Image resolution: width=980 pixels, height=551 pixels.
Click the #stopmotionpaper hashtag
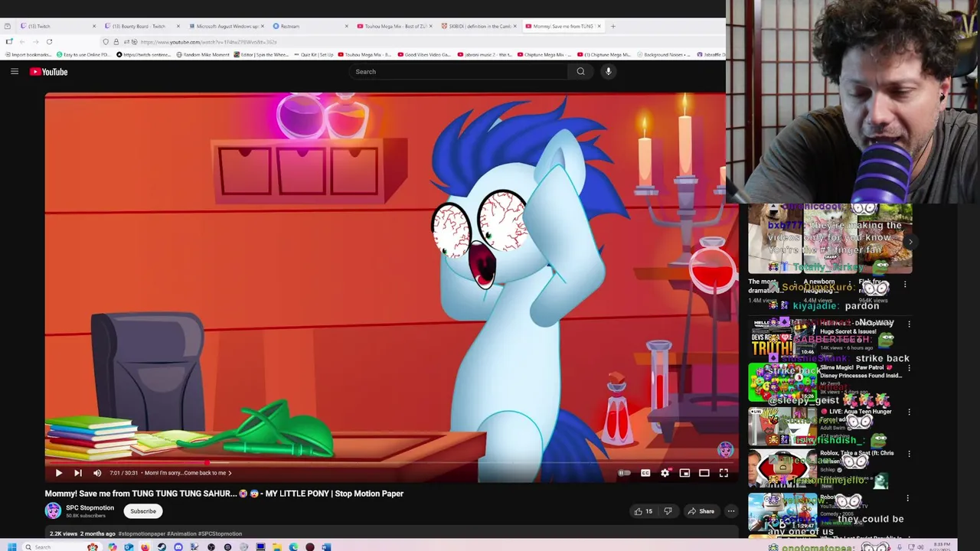point(142,533)
